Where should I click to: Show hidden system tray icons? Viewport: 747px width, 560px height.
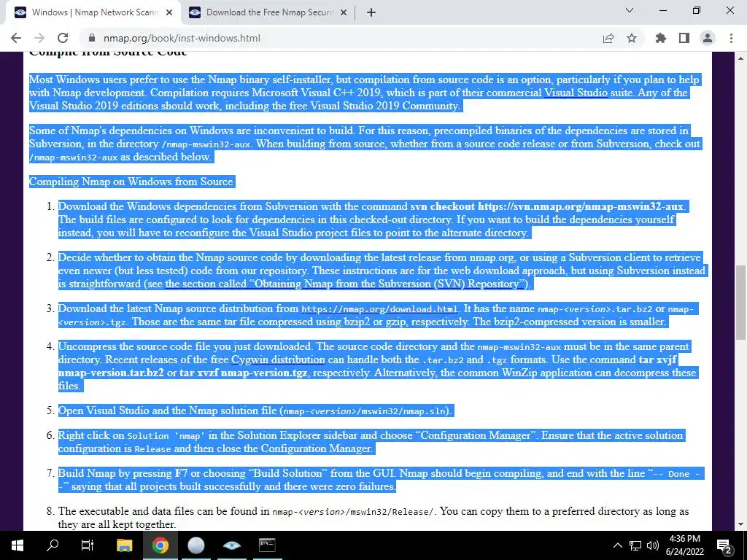617,545
